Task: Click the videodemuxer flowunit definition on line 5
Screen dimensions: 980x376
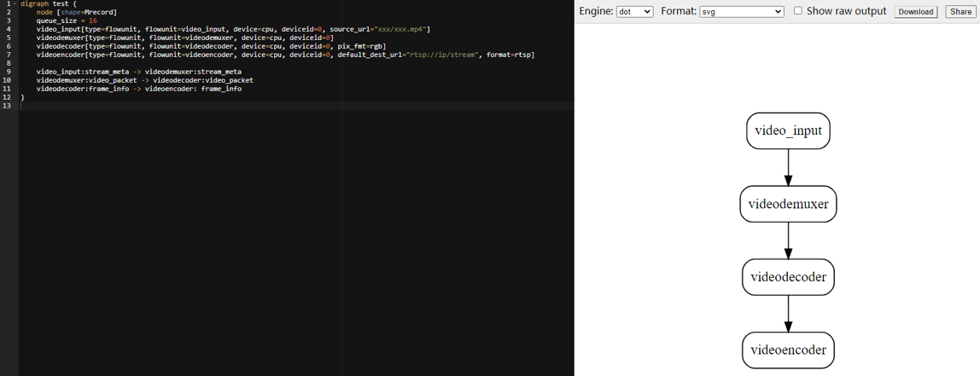Action: [x=185, y=38]
